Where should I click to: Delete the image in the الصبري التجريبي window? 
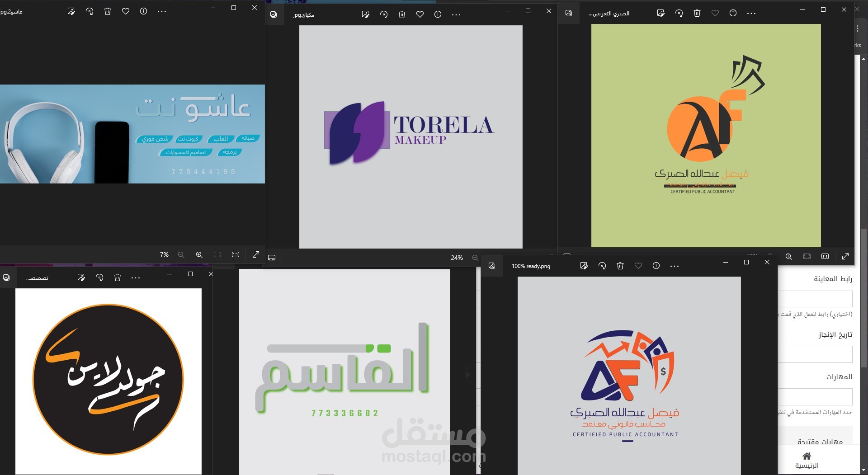click(x=697, y=13)
